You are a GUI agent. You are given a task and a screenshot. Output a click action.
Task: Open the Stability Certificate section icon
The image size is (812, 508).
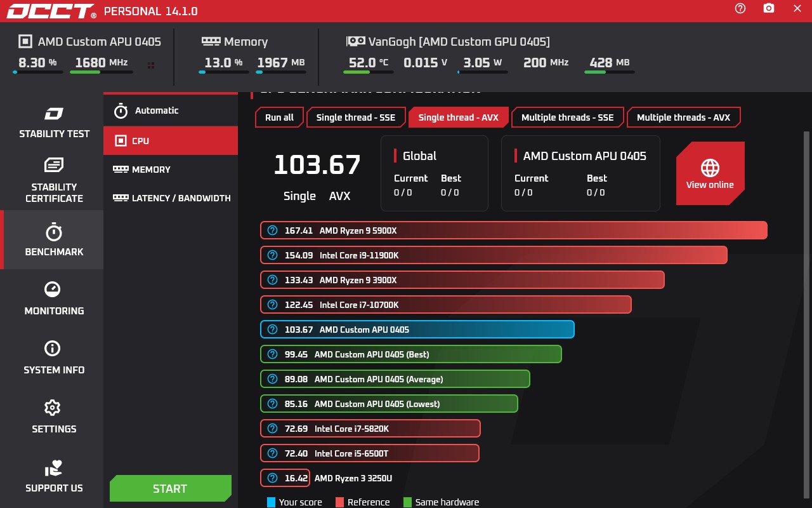click(54, 165)
